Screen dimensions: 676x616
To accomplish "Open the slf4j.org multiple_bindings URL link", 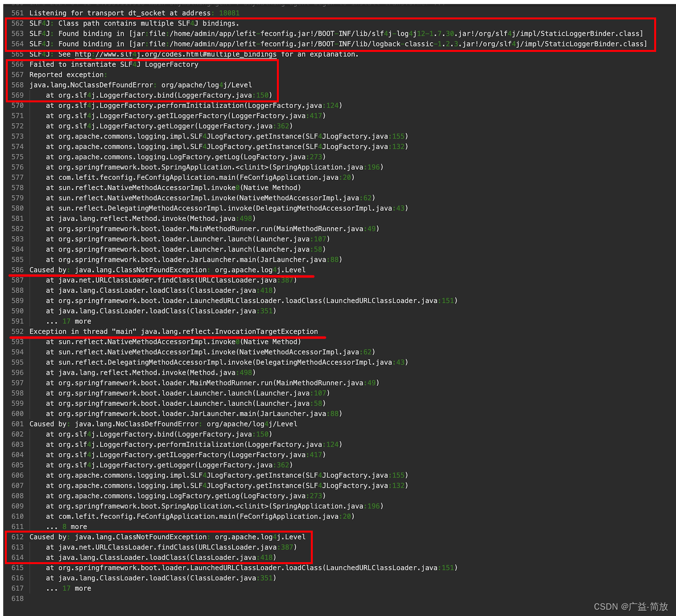I will pos(176,54).
